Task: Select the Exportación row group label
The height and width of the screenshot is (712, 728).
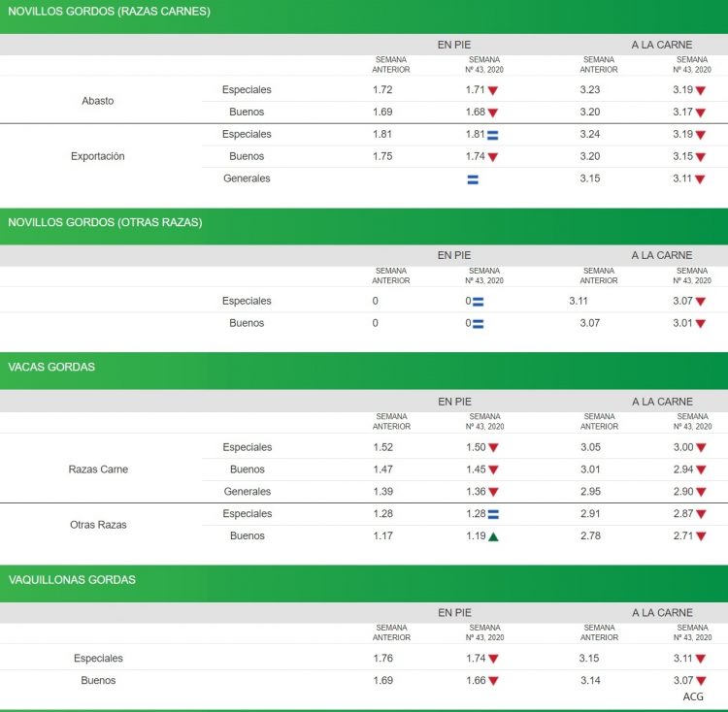Action: (98, 156)
